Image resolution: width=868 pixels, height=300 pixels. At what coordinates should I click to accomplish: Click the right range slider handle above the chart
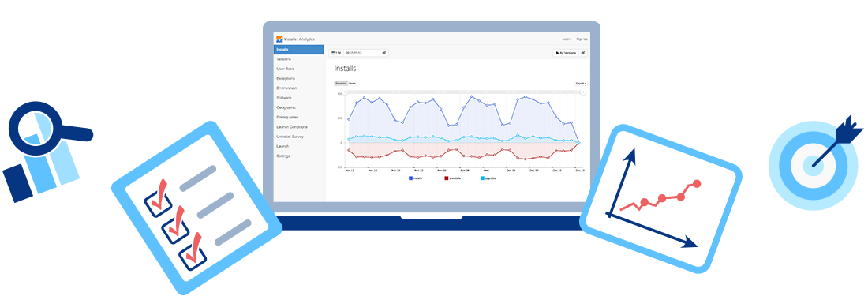pyautogui.click(x=583, y=92)
